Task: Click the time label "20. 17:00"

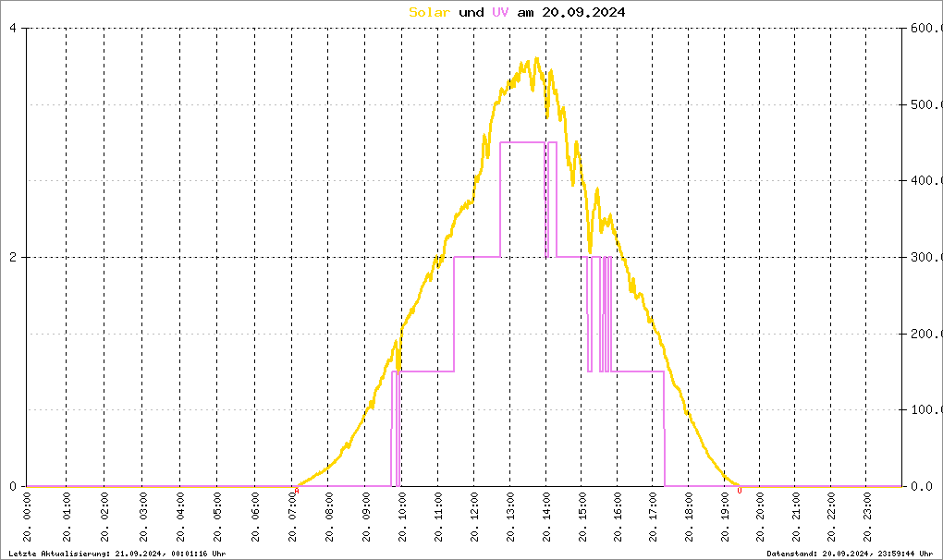Action: [x=653, y=517]
